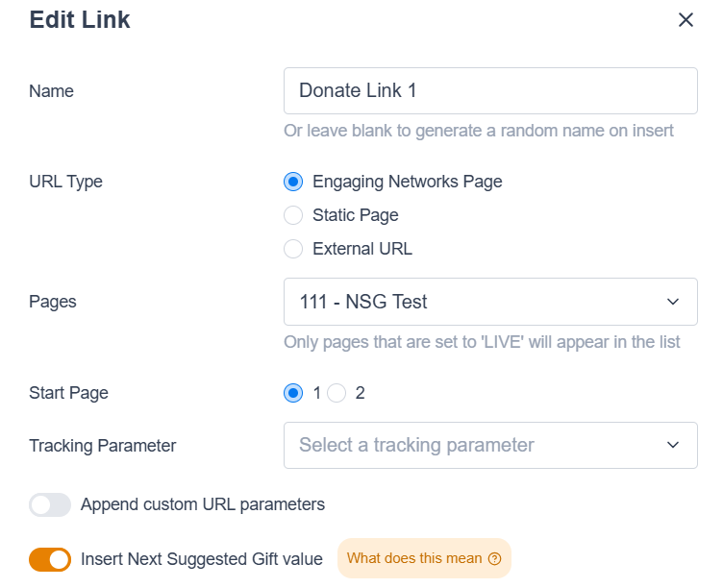The width and height of the screenshot is (723, 588).
Task: Select External URL radio option
Action: click(x=294, y=249)
